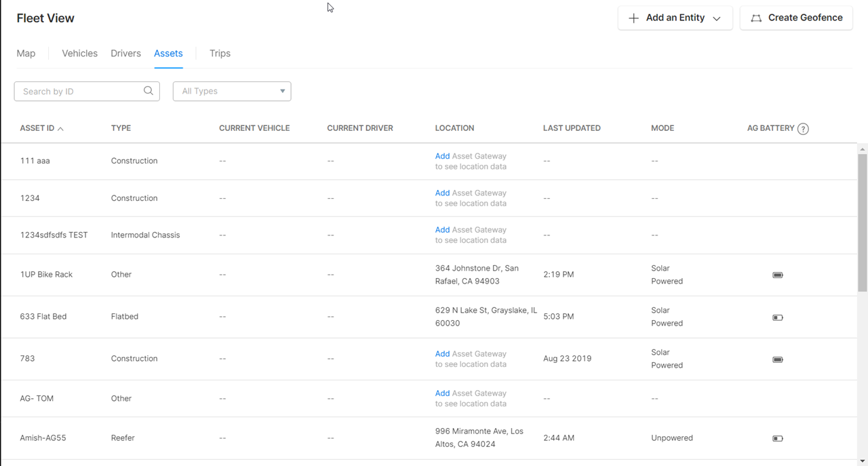The image size is (868, 466).
Task: Expand the Add an Entity chevron
Action: [717, 18]
